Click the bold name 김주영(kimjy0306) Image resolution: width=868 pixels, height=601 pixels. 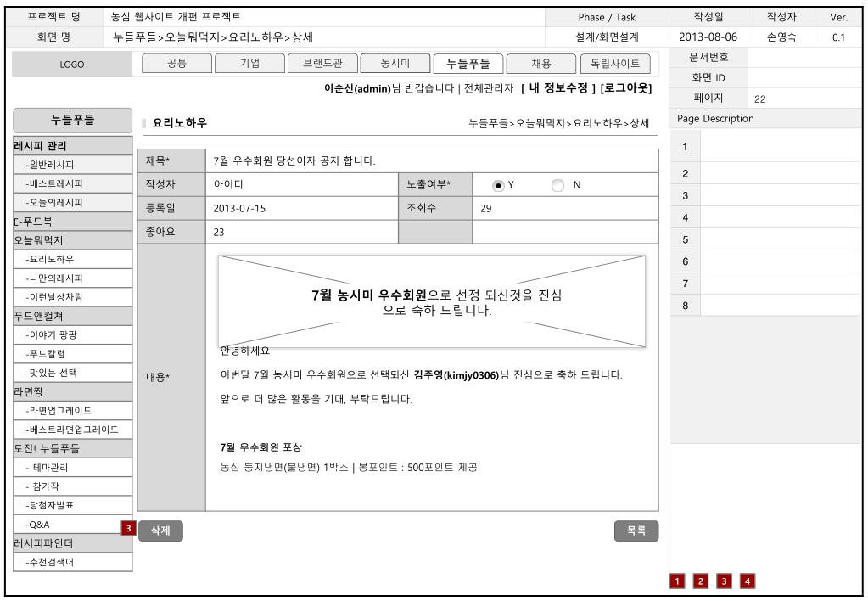click(456, 375)
